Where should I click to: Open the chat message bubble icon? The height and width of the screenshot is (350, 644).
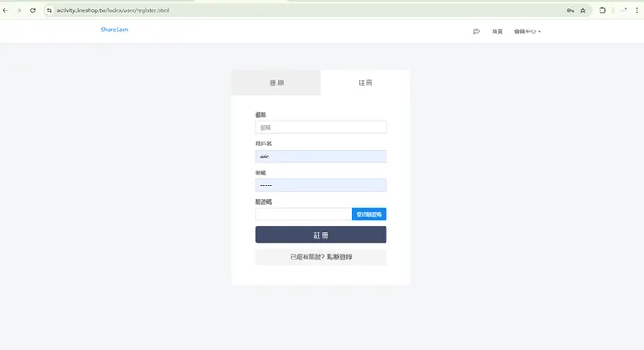click(x=476, y=31)
